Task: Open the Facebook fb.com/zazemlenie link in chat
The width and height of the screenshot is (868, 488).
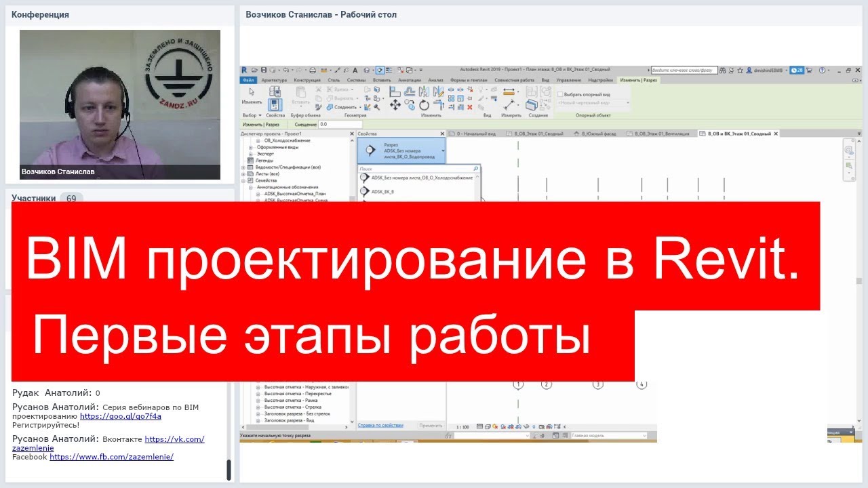Action: click(111, 457)
